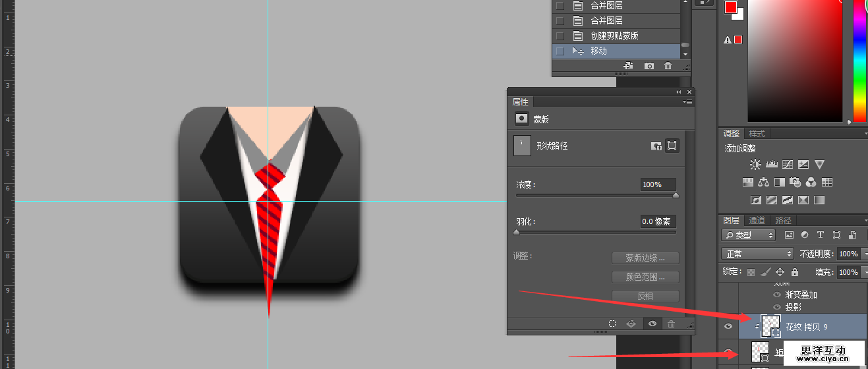
Task: Create new document from current history state
Action: (x=628, y=66)
